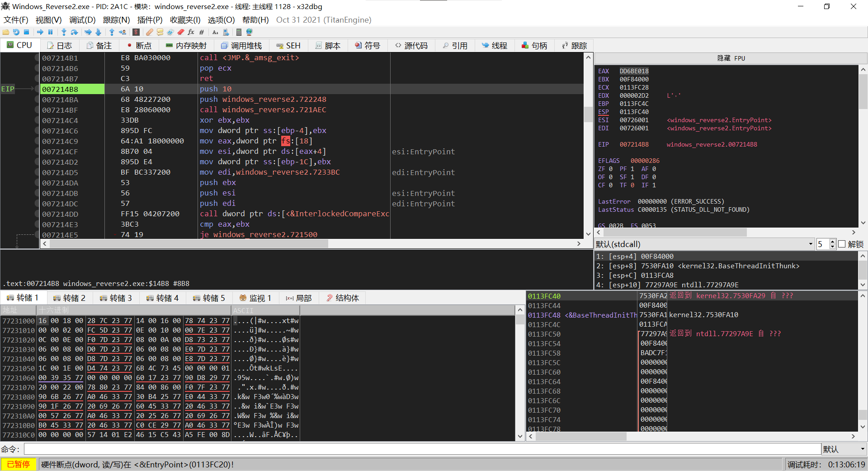Screen dimensions: 868x471
Task: Open the 调试(D) menu
Action: click(x=81, y=20)
